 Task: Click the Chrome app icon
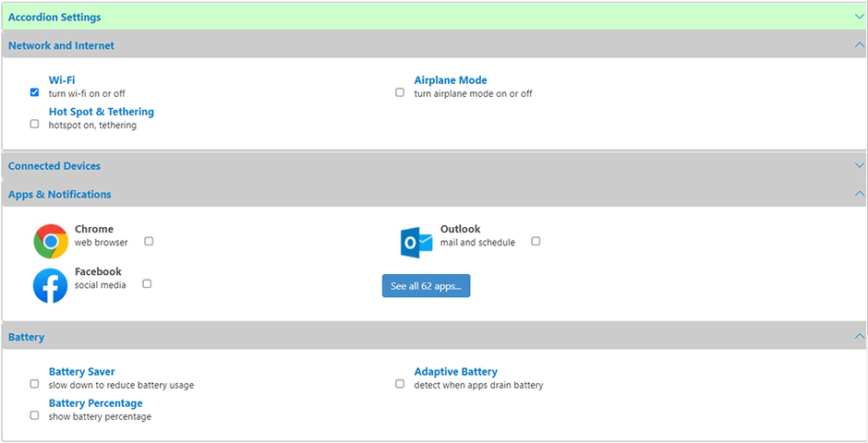coord(51,242)
